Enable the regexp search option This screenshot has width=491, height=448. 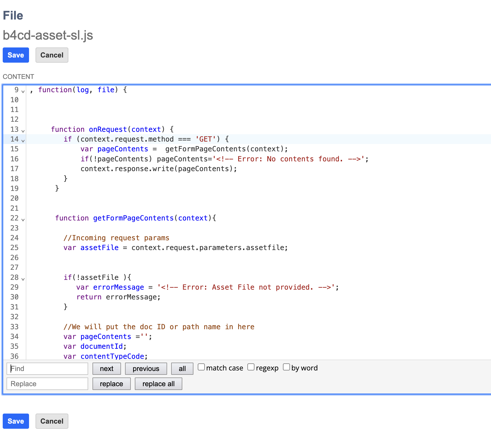251,367
